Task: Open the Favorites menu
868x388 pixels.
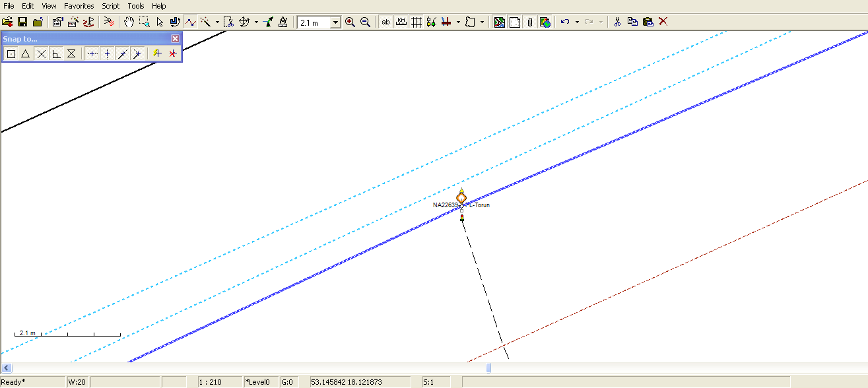Action: pyautogui.click(x=79, y=6)
